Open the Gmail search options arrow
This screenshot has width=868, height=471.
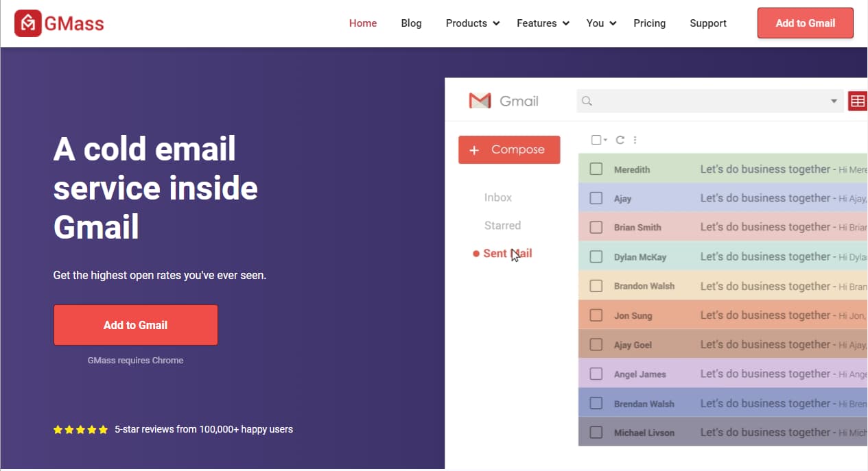click(834, 101)
